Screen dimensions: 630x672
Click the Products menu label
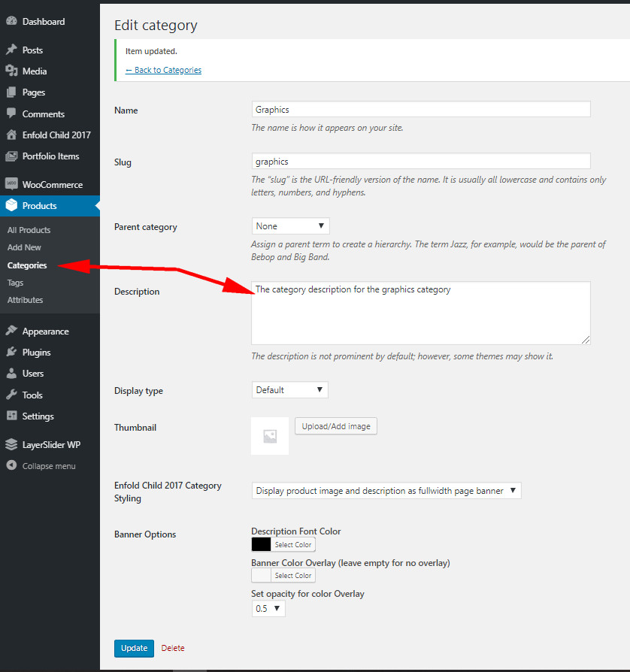[39, 206]
